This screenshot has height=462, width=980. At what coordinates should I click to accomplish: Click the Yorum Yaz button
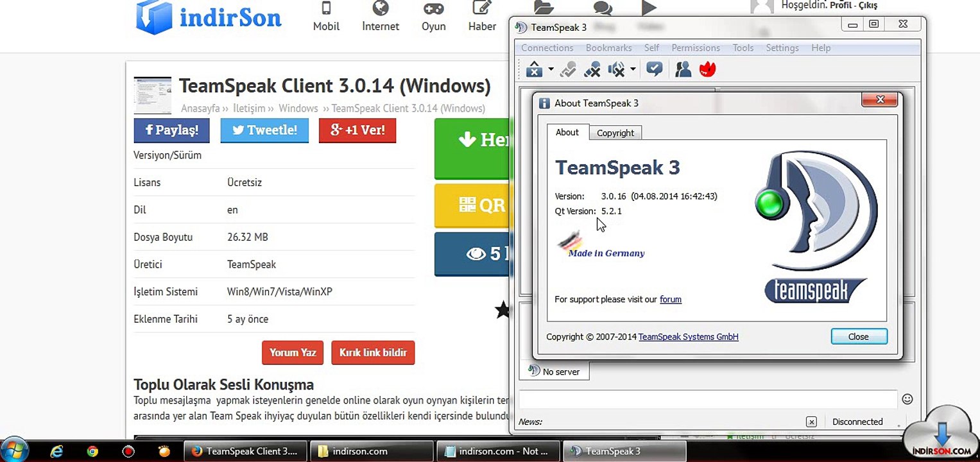(x=293, y=352)
